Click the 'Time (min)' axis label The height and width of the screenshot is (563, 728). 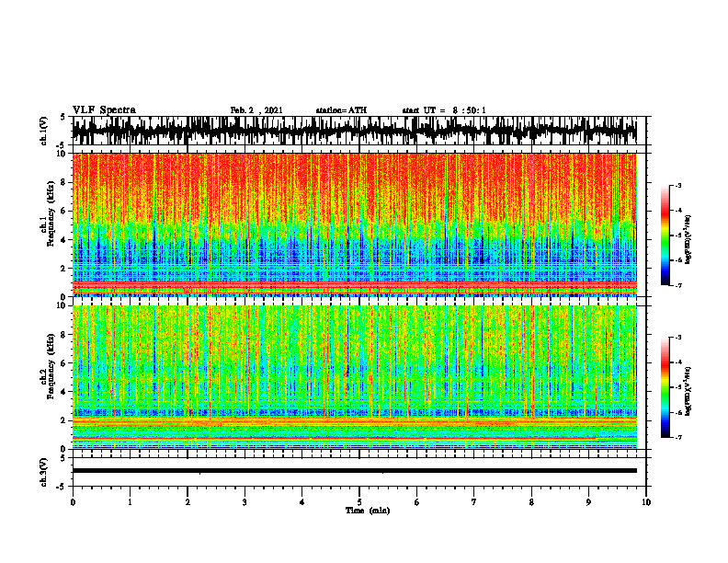368,511
